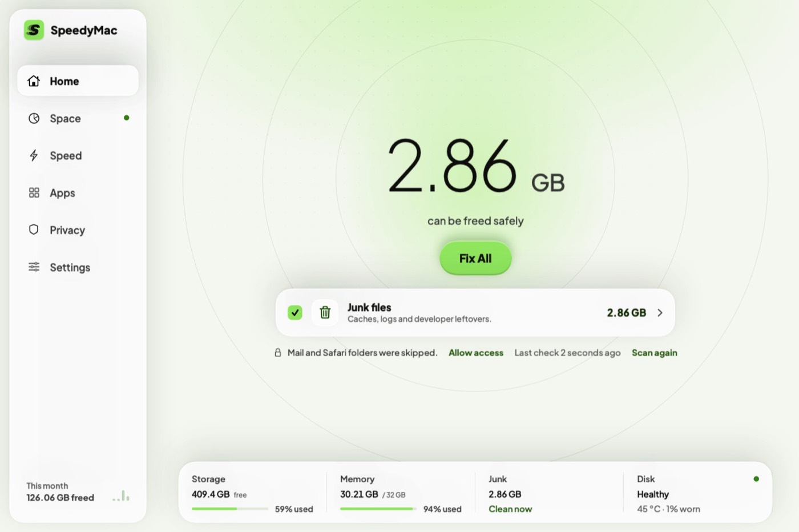Click the 59% used label

tap(294, 509)
